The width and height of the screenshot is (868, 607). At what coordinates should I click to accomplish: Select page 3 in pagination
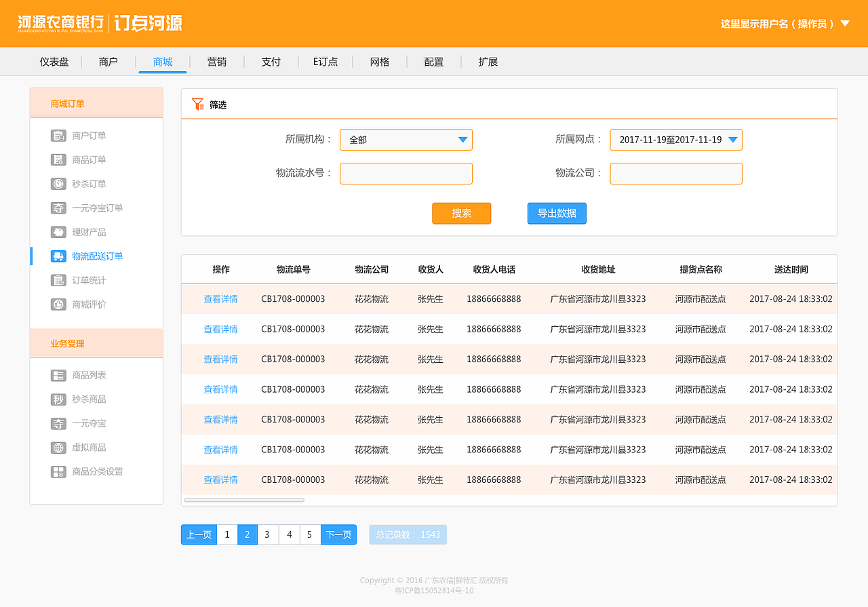(268, 534)
